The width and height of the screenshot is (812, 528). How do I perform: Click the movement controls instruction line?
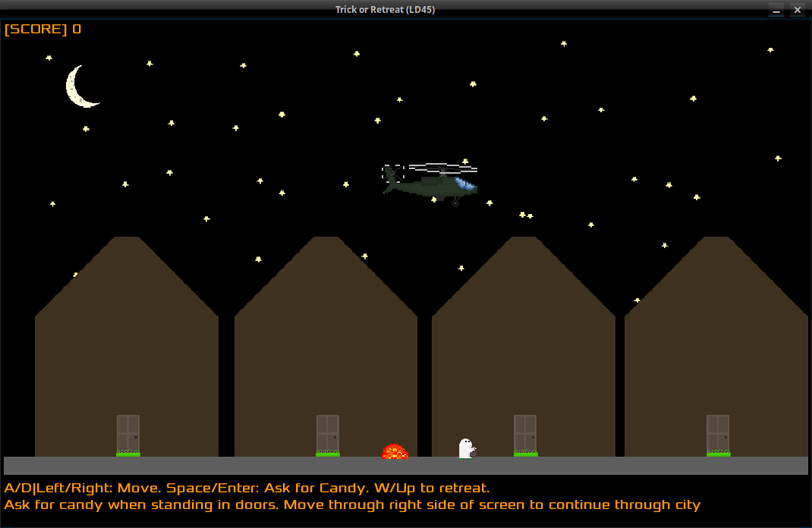click(x=247, y=488)
